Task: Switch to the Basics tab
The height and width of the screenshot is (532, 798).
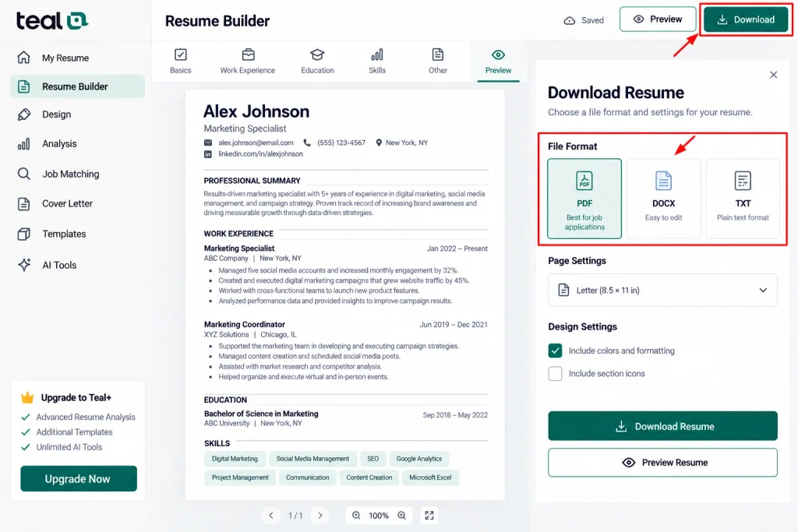Action: click(180, 61)
